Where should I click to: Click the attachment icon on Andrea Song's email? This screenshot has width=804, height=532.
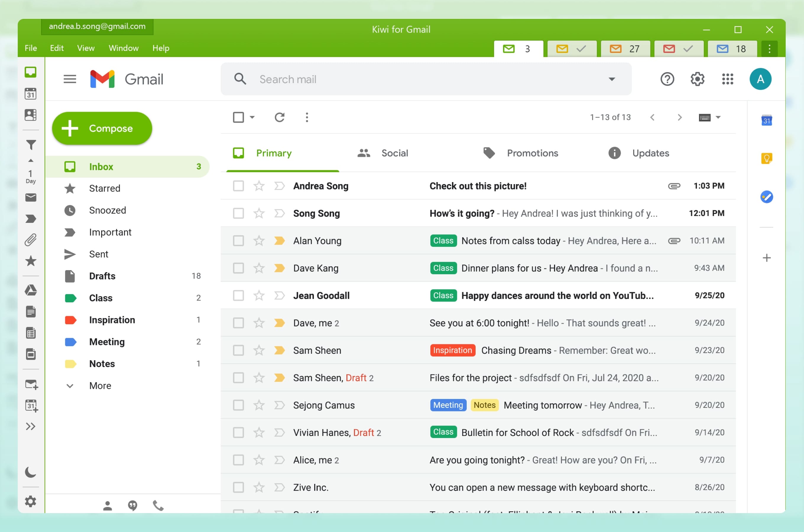tap(675, 186)
